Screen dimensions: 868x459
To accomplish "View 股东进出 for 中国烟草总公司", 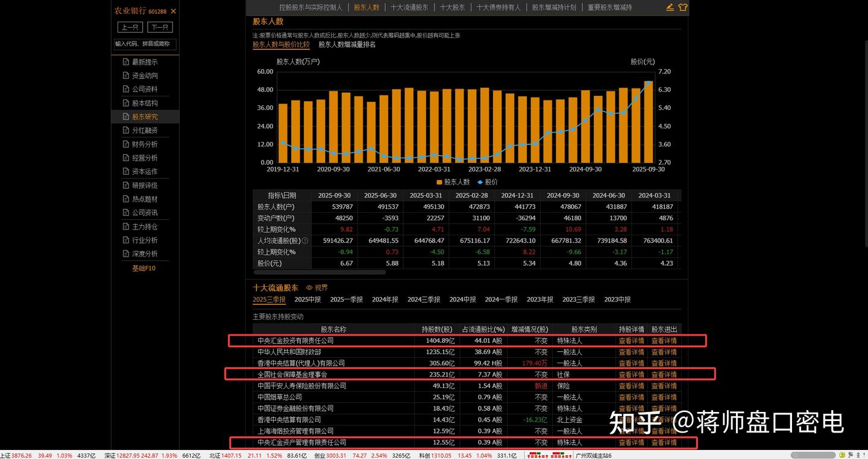I will tap(664, 398).
